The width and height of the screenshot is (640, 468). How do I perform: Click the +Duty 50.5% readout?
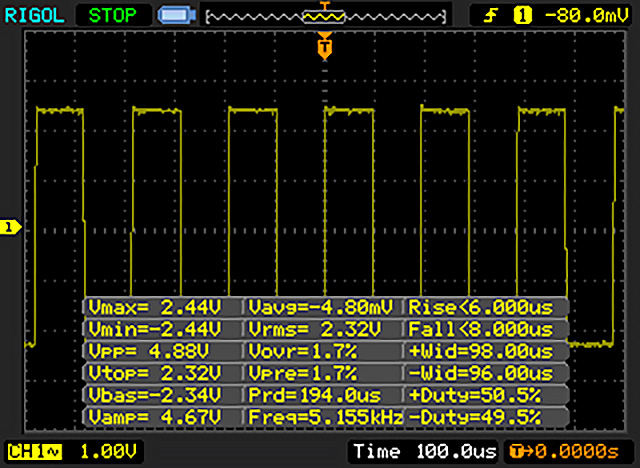(486, 394)
